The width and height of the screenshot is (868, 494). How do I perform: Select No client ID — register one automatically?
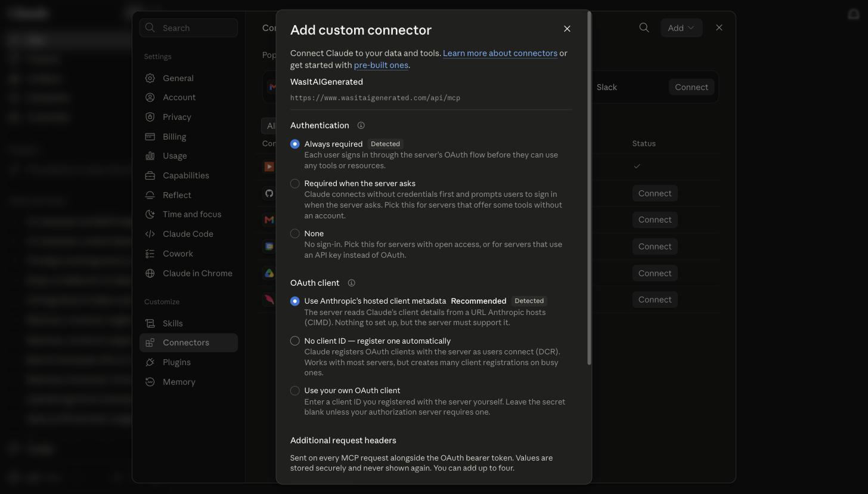coord(295,341)
